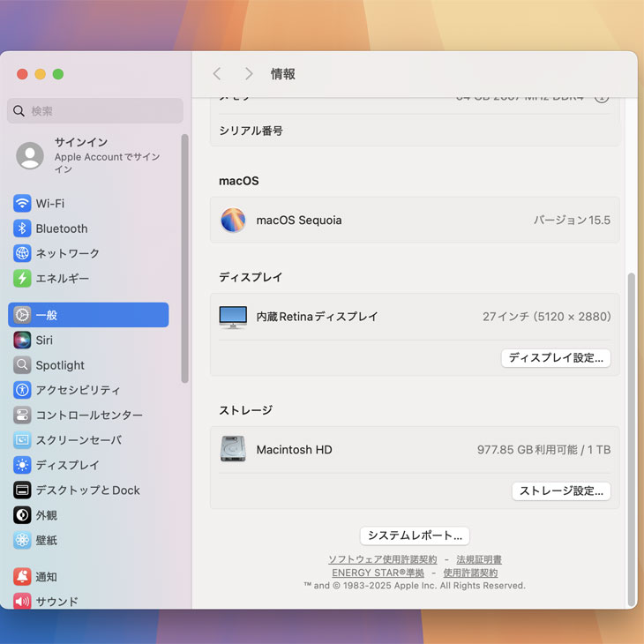The height and width of the screenshot is (644, 644).
Task: Click the Apple Account avatar icon
Action: [30, 155]
